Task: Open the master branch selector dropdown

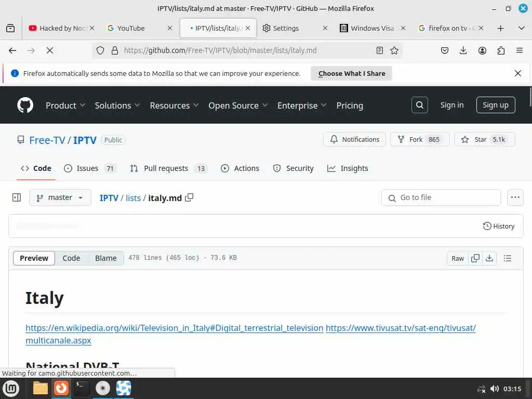Action: [x=60, y=197]
